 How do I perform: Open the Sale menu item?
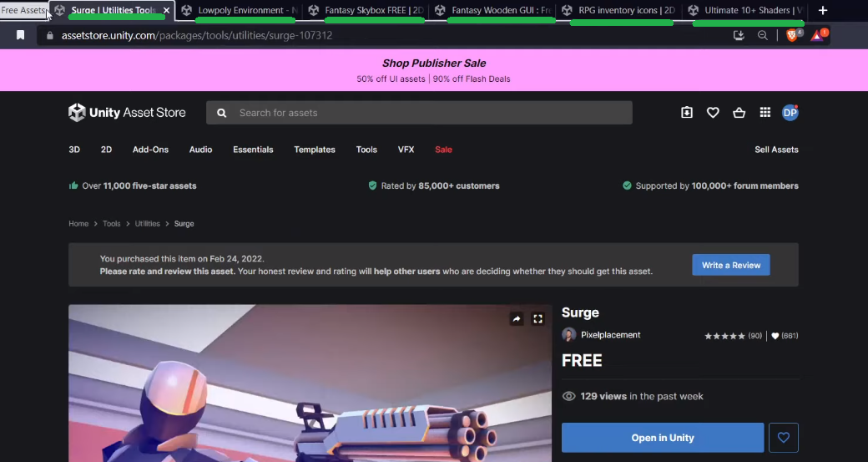tap(443, 150)
